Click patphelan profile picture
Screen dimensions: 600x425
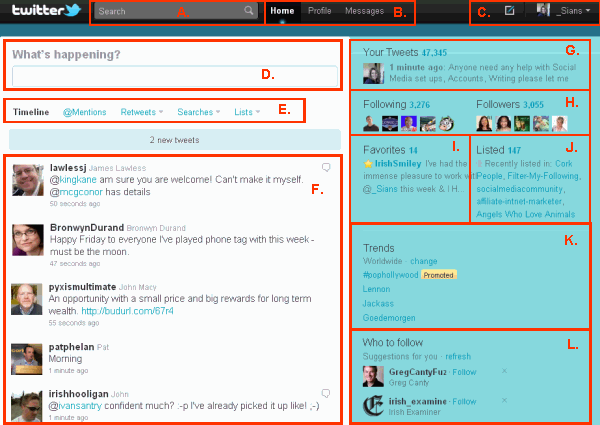[x=26, y=359]
